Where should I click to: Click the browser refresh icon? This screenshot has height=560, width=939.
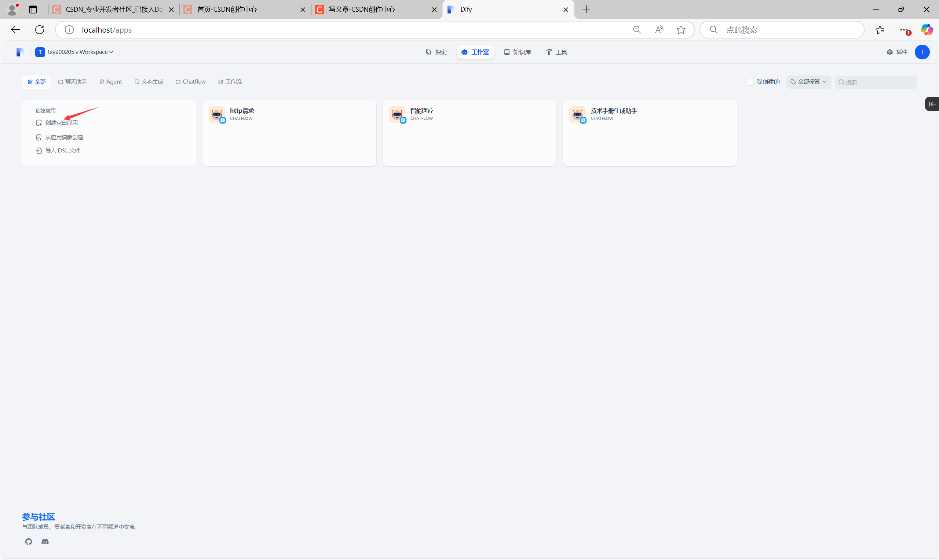[x=40, y=30]
